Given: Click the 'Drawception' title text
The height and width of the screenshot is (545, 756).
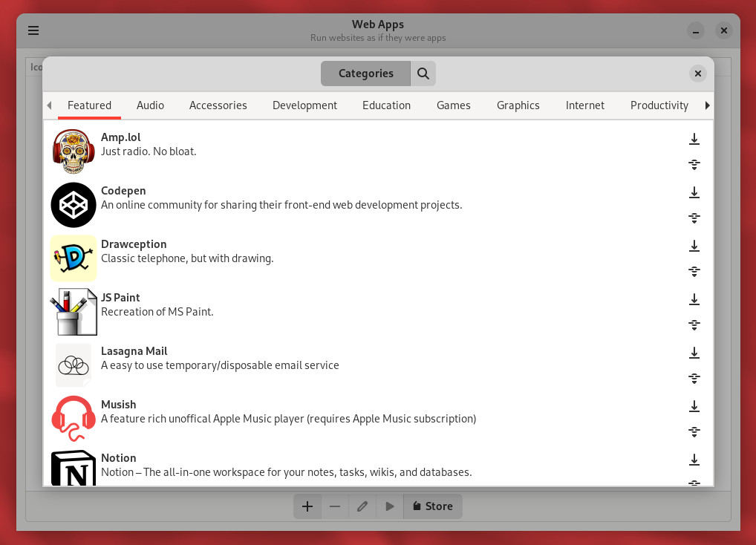Looking at the screenshot, I should (134, 244).
